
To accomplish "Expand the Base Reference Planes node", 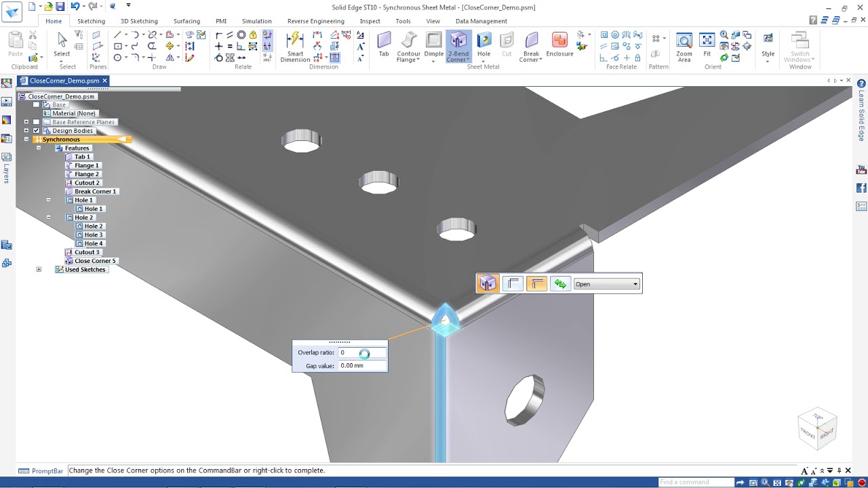I will coord(26,122).
